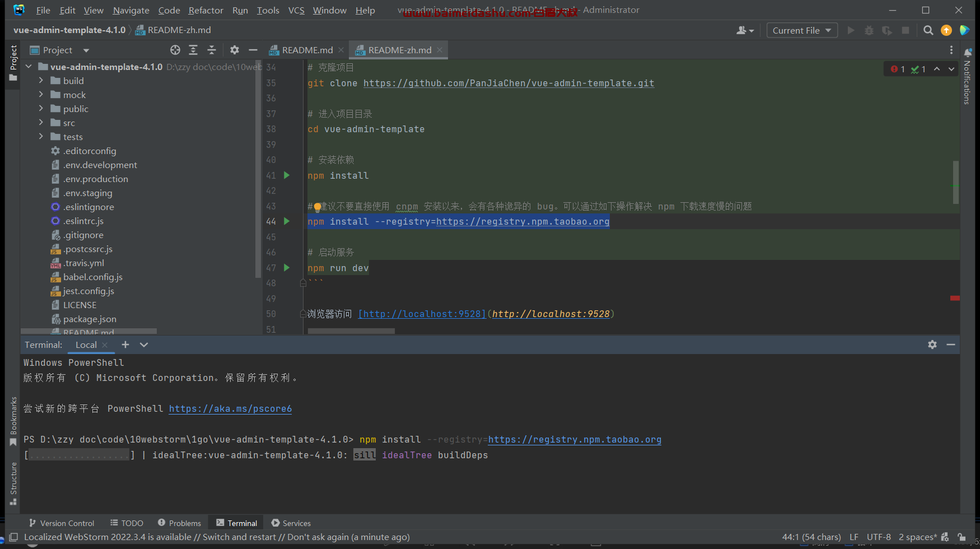Viewport: 980px width, 549px height.
Task: Click the yellow intention lightbulb on line 43
Action: (318, 207)
